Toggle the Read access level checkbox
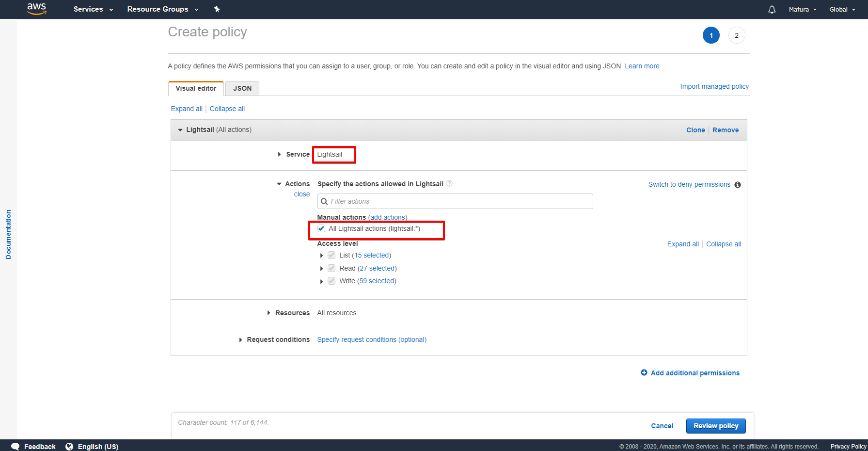This screenshot has width=868, height=451. point(331,268)
